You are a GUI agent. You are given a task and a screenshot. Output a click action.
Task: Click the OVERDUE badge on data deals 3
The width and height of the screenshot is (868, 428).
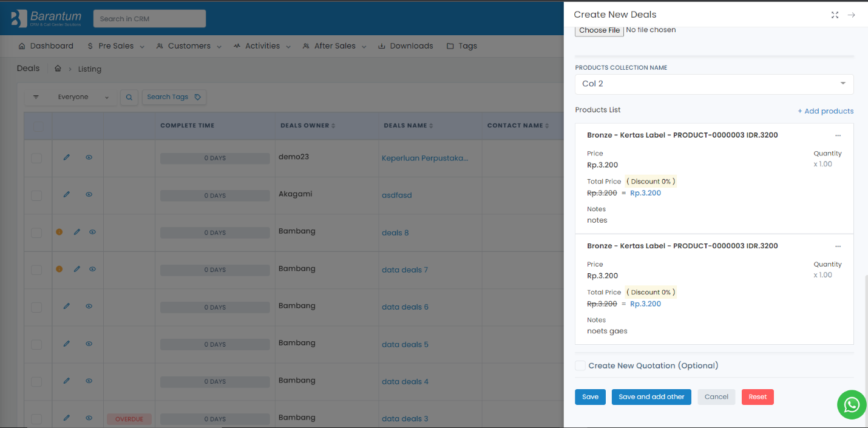[129, 419]
